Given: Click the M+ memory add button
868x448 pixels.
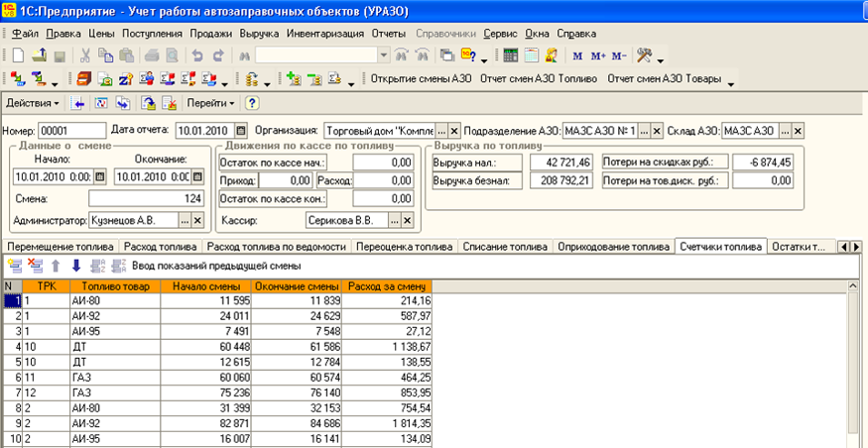Looking at the screenshot, I should point(598,56).
